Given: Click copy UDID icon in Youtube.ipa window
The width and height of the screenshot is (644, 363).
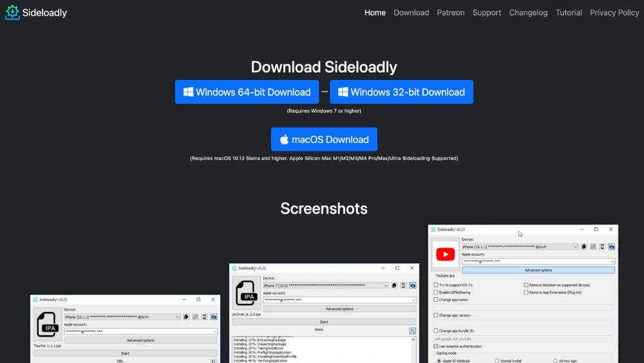Looking at the screenshot, I should (x=583, y=247).
